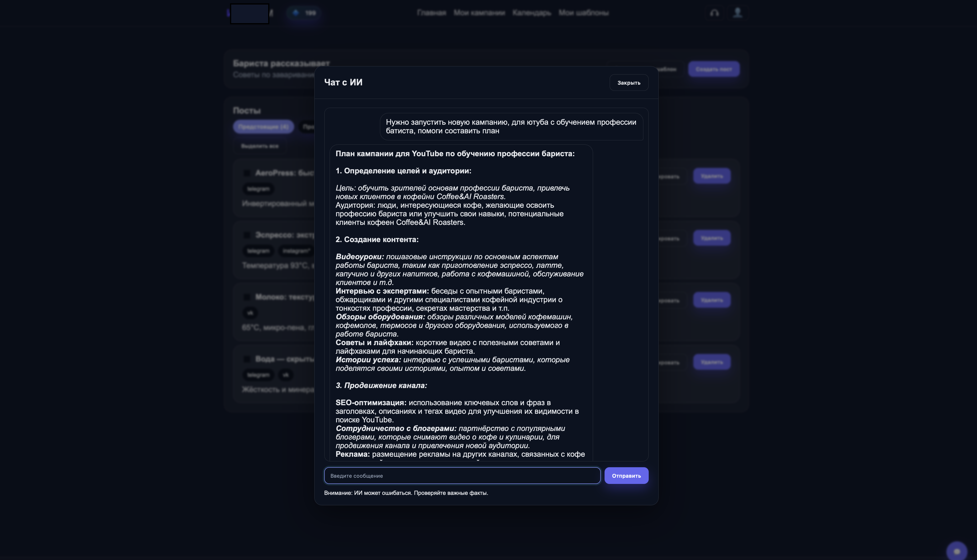Viewport: 977px width, 560px height.
Task: Click the headphones support icon in header
Action: (714, 13)
